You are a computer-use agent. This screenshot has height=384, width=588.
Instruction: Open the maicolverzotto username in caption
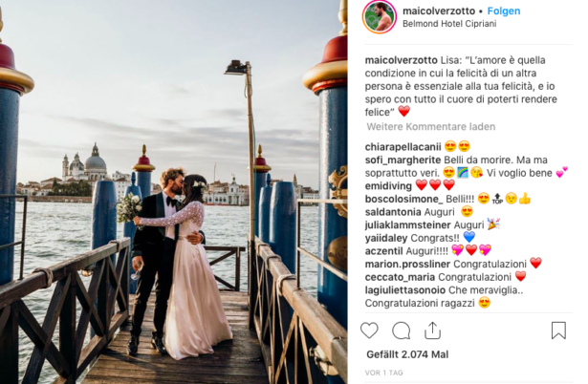pyautogui.click(x=401, y=60)
